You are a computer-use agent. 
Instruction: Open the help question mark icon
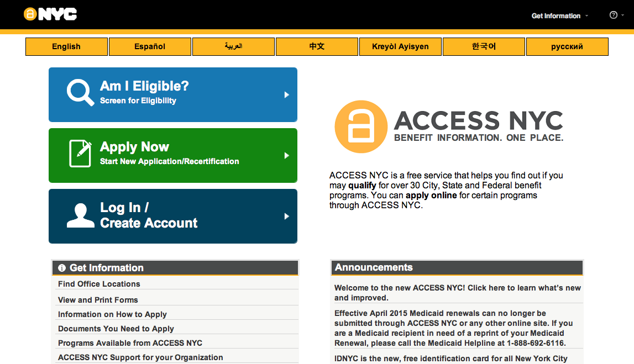point(613,15)
